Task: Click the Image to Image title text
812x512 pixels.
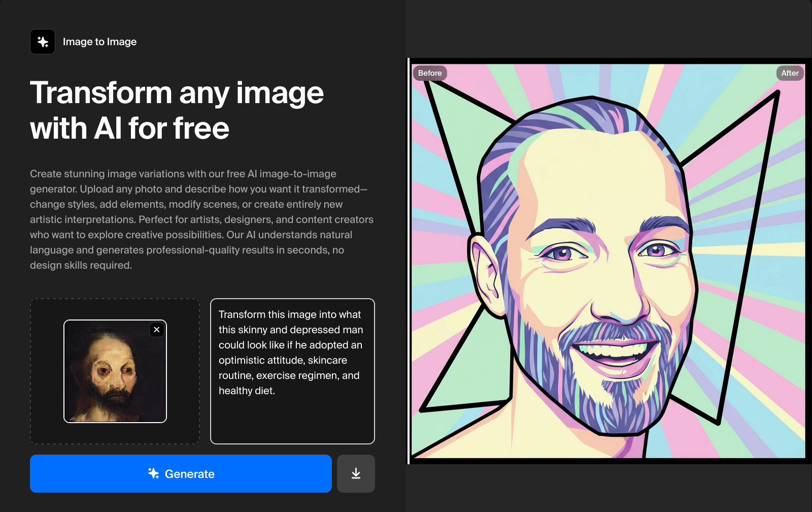Action: tap(99, 42)
